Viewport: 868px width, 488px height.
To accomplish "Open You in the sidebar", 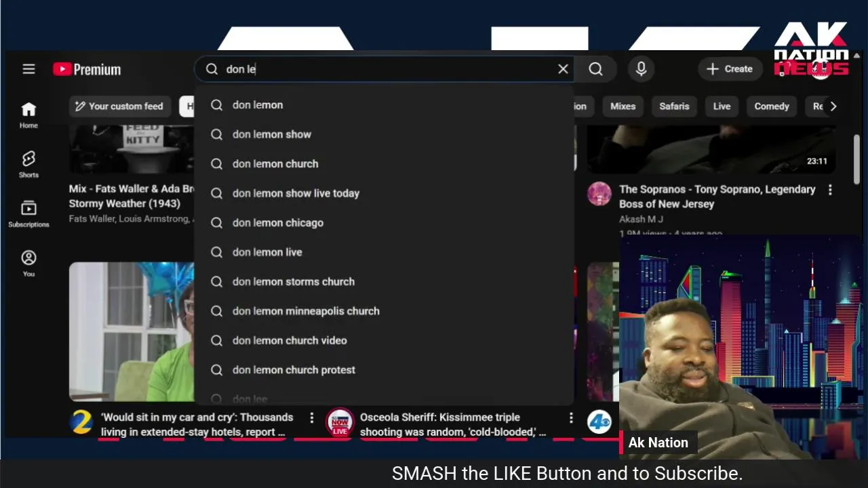I will 28,264.
